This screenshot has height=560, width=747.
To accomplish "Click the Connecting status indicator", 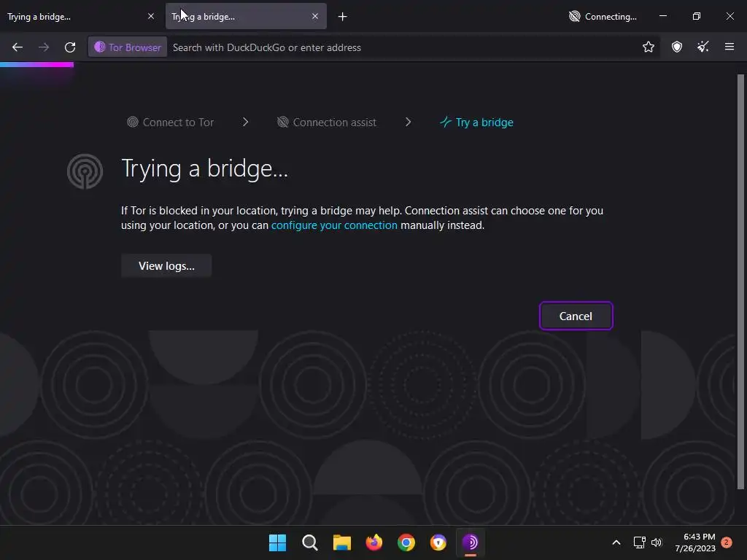I will (603, 17).
